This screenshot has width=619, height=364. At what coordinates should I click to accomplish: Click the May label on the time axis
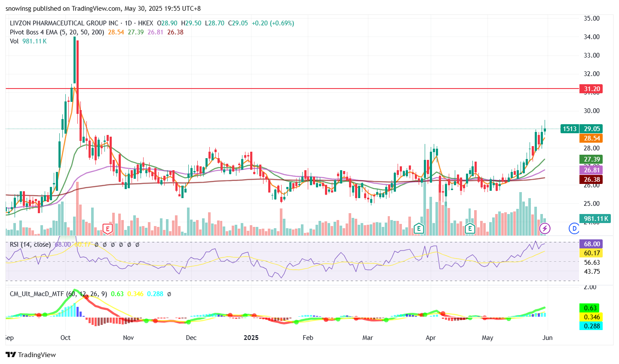pos(487,338)
